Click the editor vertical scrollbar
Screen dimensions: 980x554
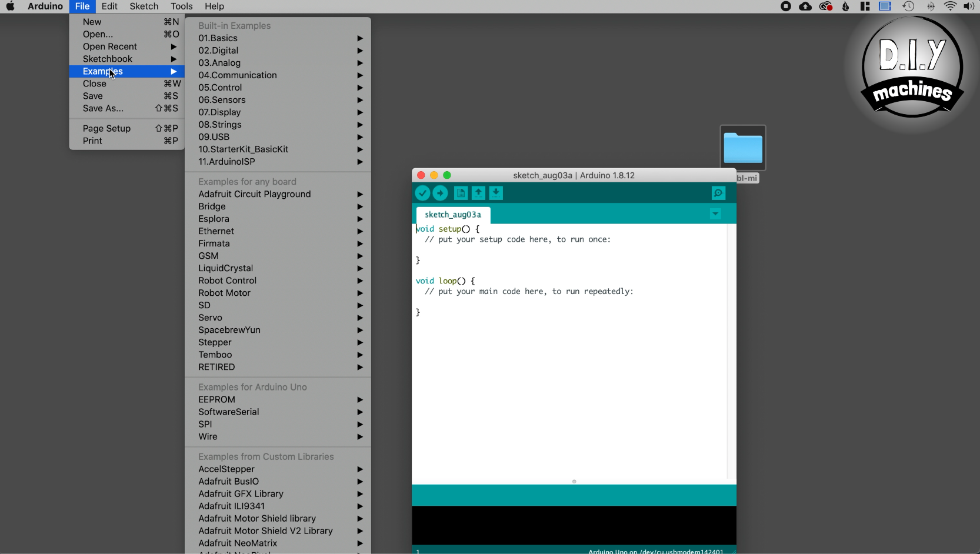pyautogui.click(x=731, y=352)
